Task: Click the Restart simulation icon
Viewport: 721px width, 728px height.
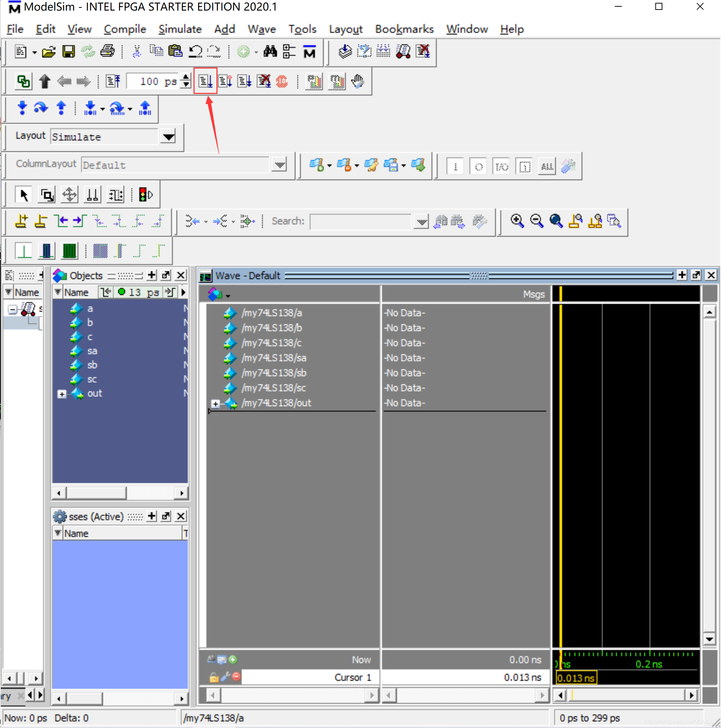Action: 113,80
